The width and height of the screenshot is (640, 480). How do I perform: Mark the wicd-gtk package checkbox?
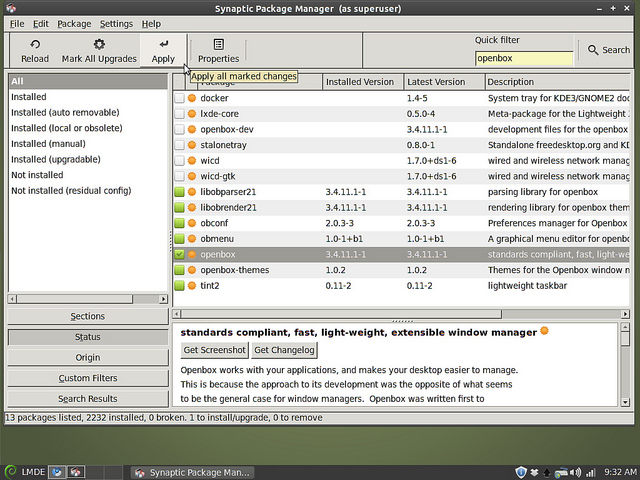[179, 176]
